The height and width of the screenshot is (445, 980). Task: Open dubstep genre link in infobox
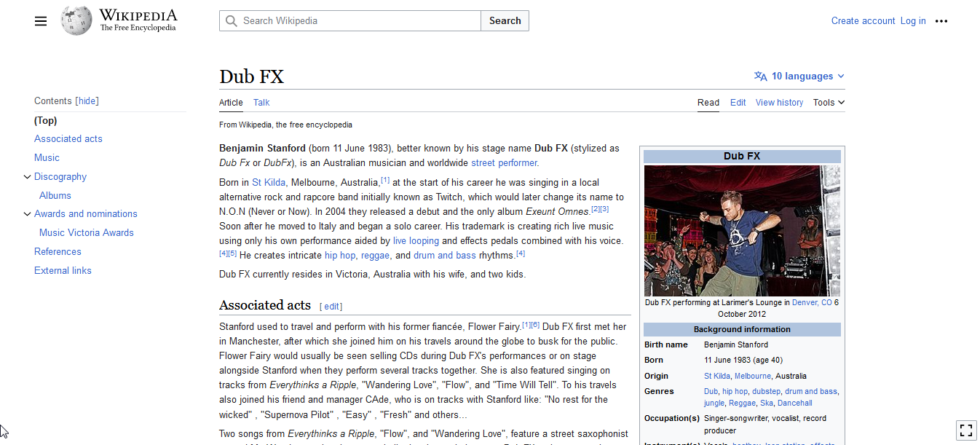click(766, 392)
